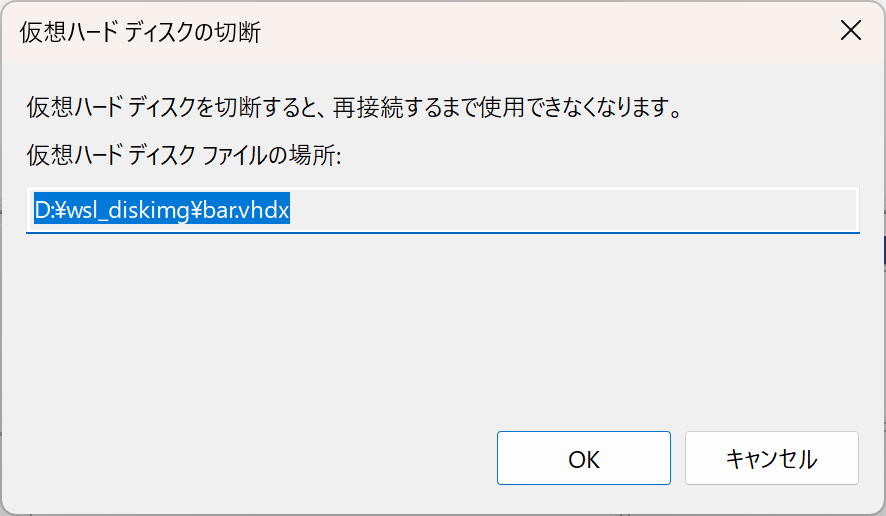
Task: Click the dialog title 仮想ハード ディスクの切断
Action: tap(140, 32)
